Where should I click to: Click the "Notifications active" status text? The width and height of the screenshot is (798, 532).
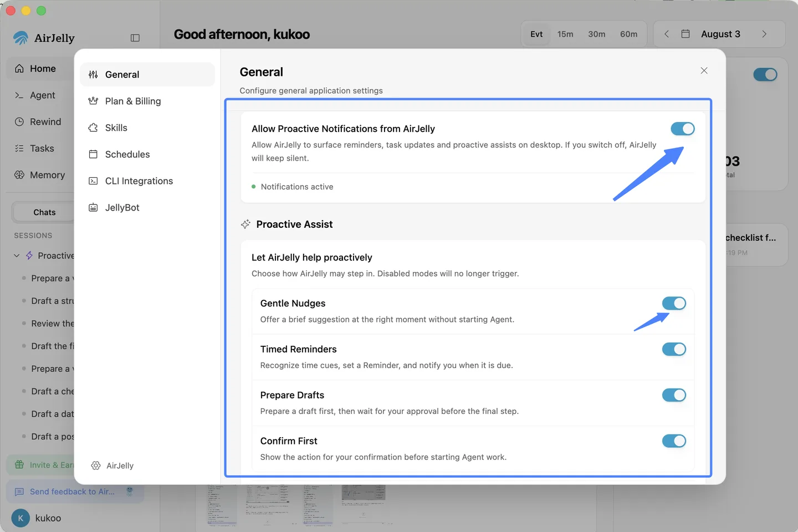(297, 187)
